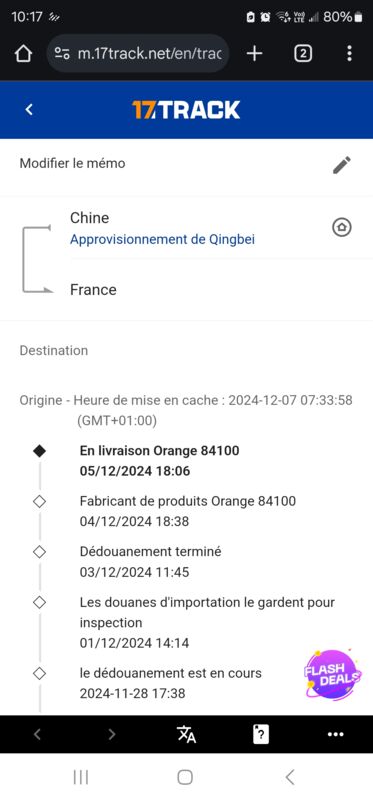
Task: Open the browser three-dot menu
Action: tap(349, 54)
